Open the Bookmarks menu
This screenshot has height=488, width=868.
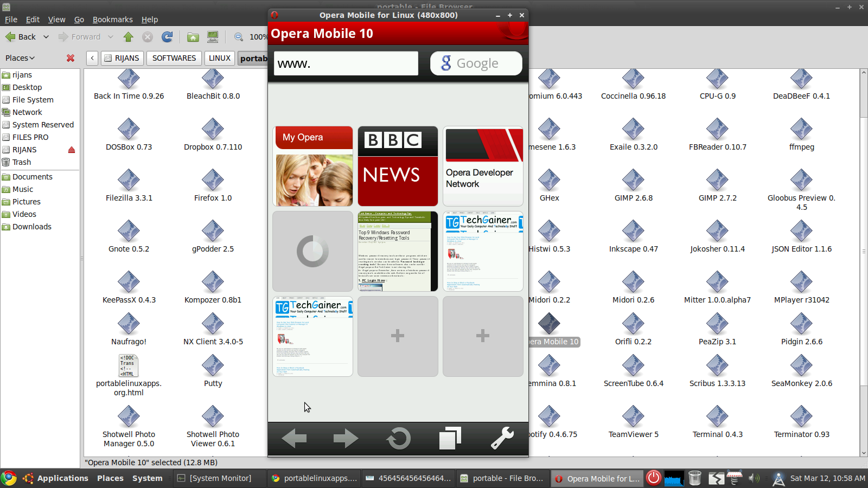click(x=112, y=20)
